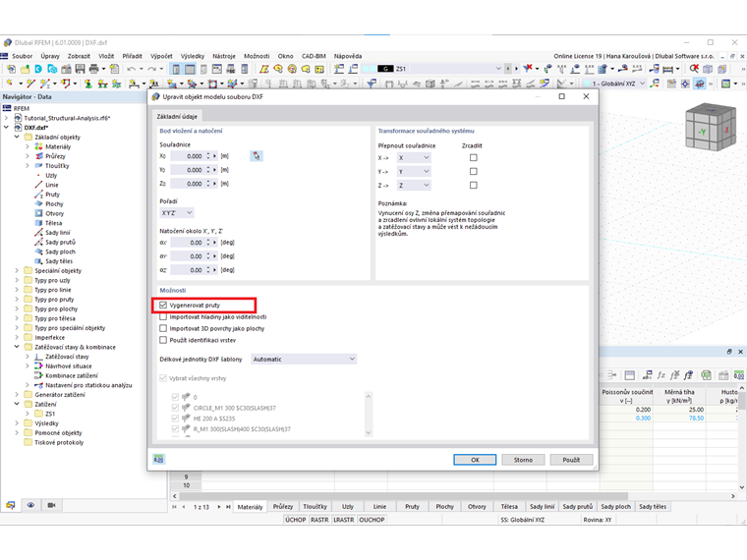Click the magnifier with red X icon
The image size is (747, 560).
694,69
